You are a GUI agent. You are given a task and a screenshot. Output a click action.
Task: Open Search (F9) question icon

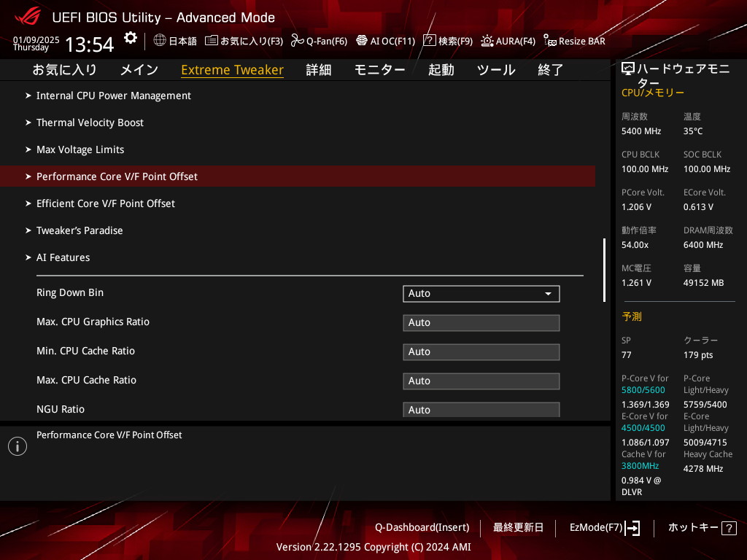point(430,41)
